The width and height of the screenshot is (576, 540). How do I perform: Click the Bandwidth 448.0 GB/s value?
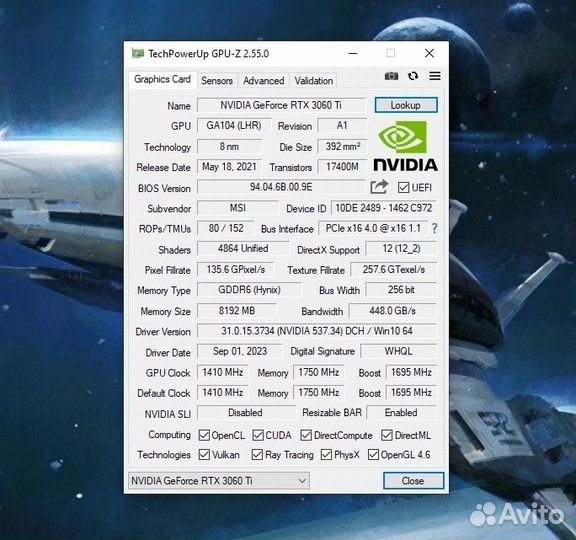(393, 311)
